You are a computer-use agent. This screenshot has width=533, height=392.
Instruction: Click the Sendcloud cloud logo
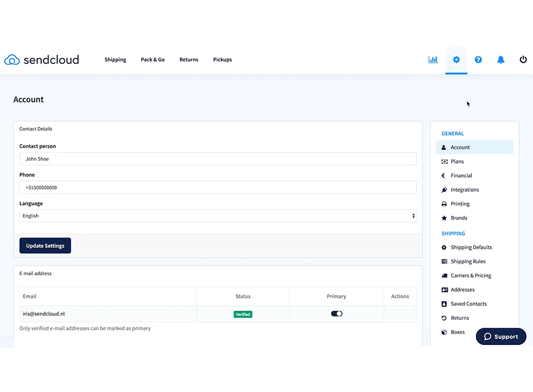pos(12,60)
